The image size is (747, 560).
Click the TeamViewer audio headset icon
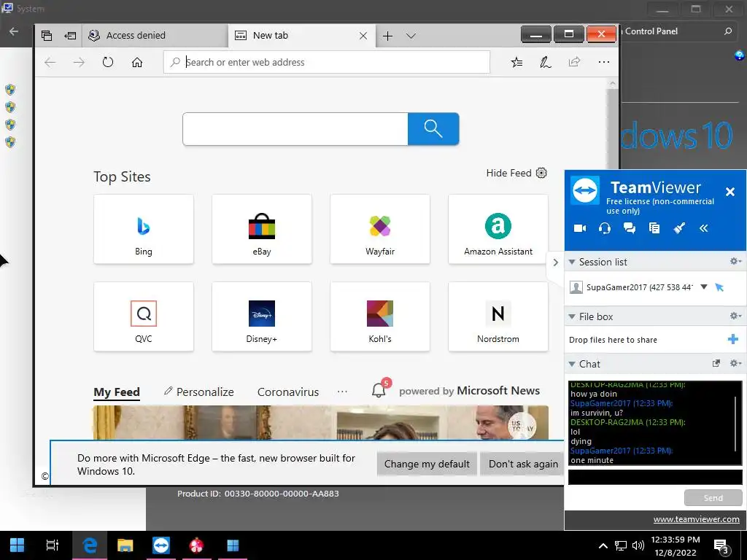coord(605,228)
